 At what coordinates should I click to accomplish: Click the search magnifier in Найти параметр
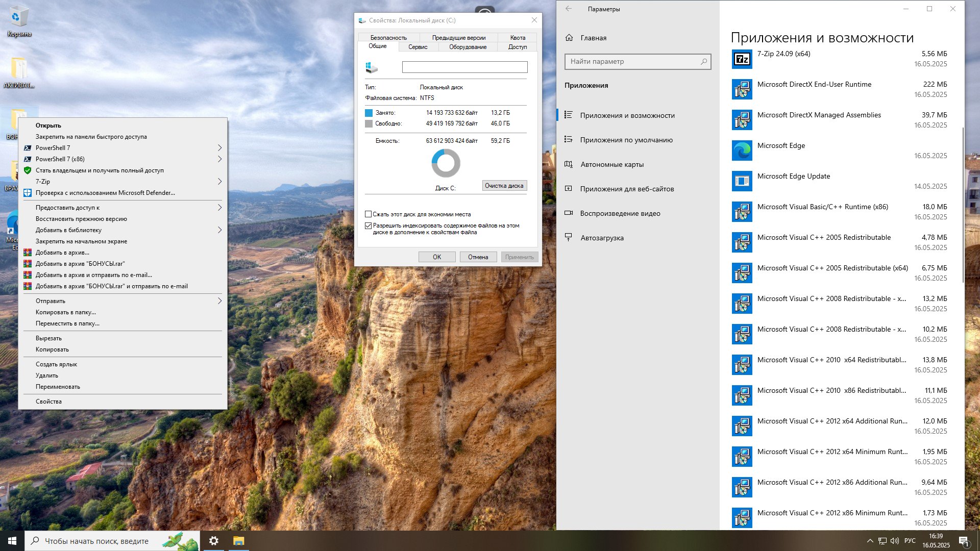(x=703, y=61)
